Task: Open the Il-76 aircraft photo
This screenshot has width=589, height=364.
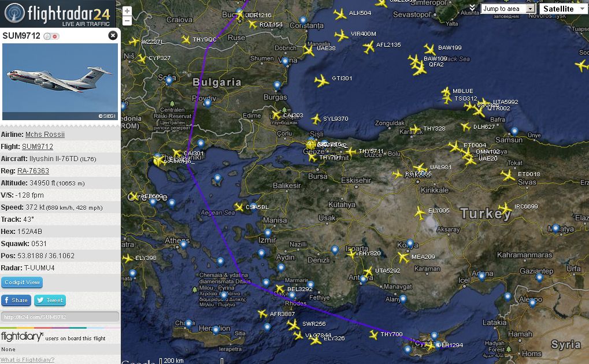Action: 60,81
